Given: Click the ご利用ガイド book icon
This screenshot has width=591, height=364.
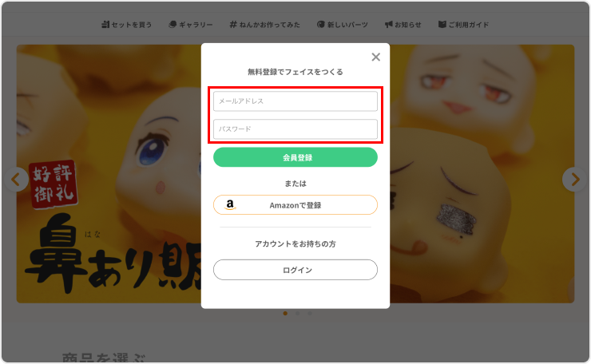Looking at the screenshot, I should 442,25.
